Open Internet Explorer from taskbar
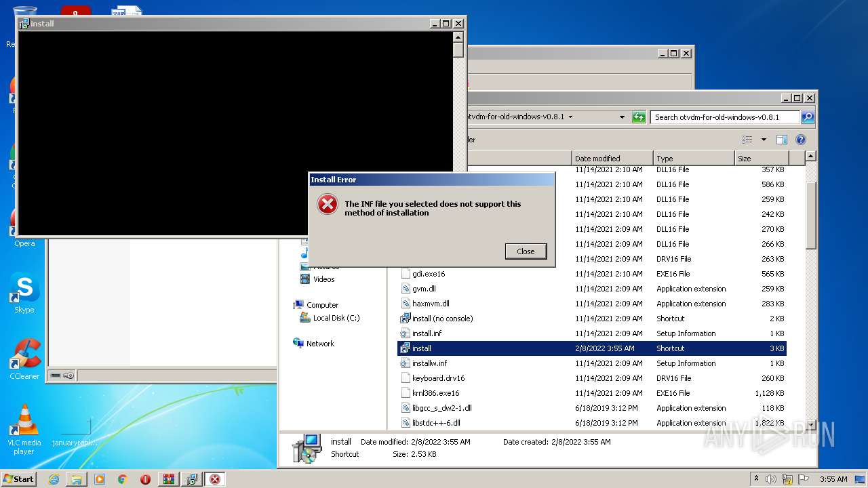 [54, 479]
